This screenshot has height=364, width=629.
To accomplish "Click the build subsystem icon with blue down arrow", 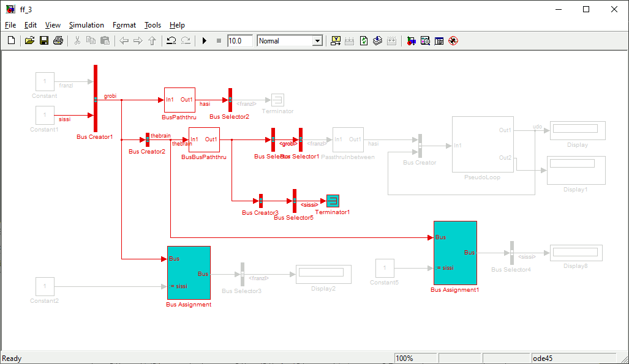I will tap(377, 40).
